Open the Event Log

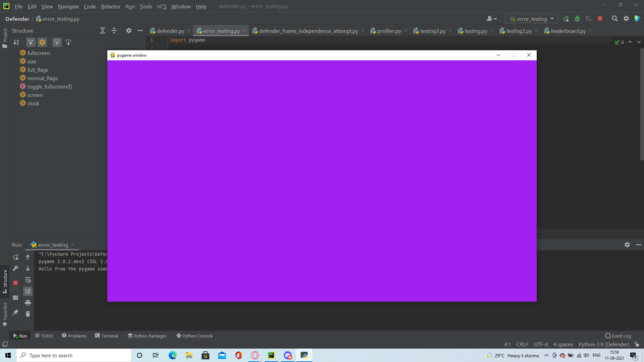point(618,336)
